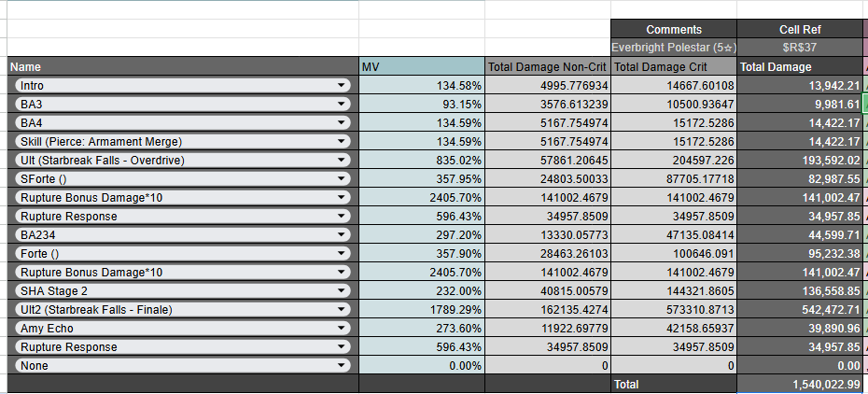
Task: Select the Total Damage Non-Crit header
Action: pos(548,67)
